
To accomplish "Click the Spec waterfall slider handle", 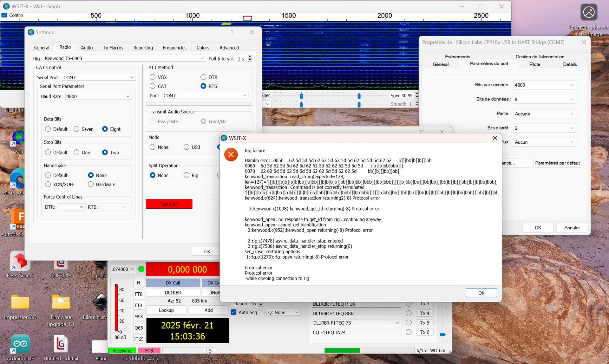I will click(301, 96).
